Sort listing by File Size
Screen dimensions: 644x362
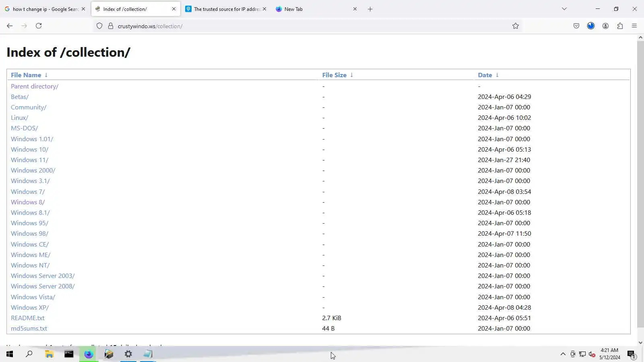334,75
